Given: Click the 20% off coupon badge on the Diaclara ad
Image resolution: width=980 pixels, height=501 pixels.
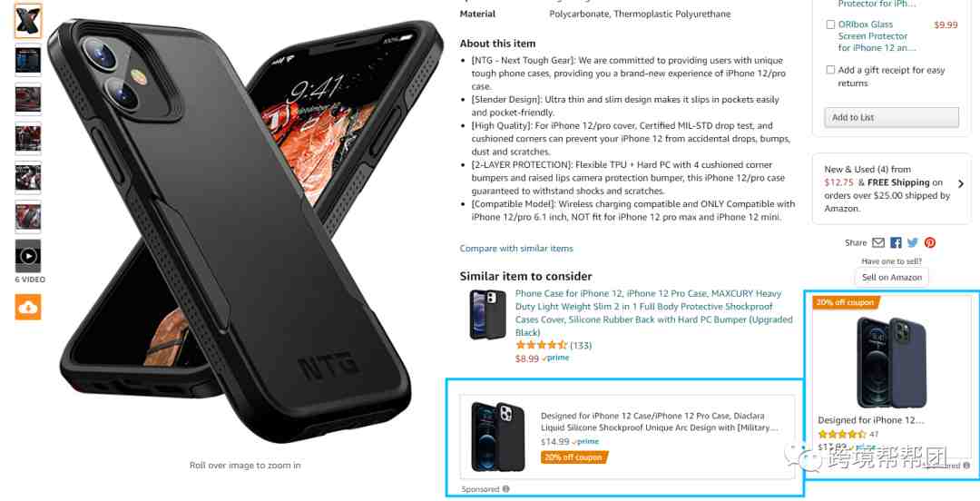Looking at the screenshot, I should 573,457.
